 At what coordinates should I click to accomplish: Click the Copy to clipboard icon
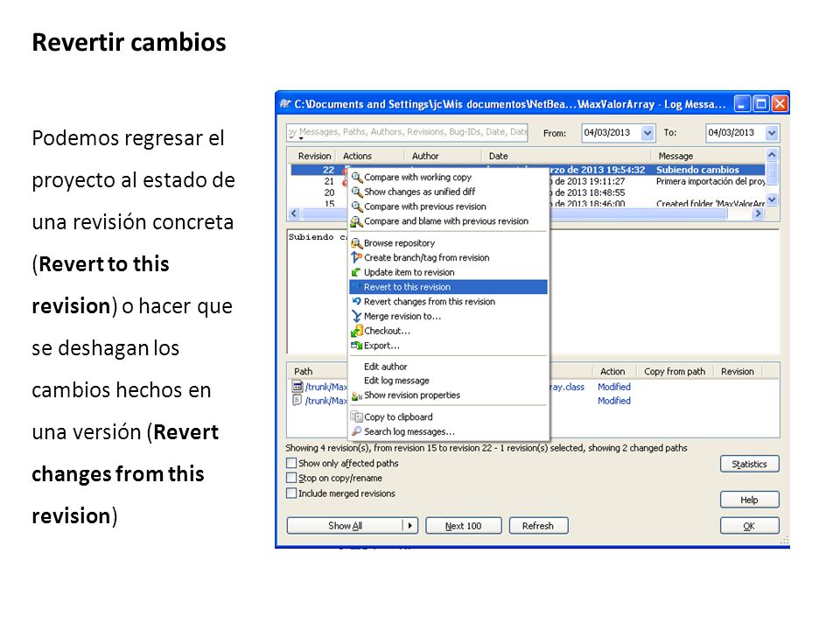357,416
